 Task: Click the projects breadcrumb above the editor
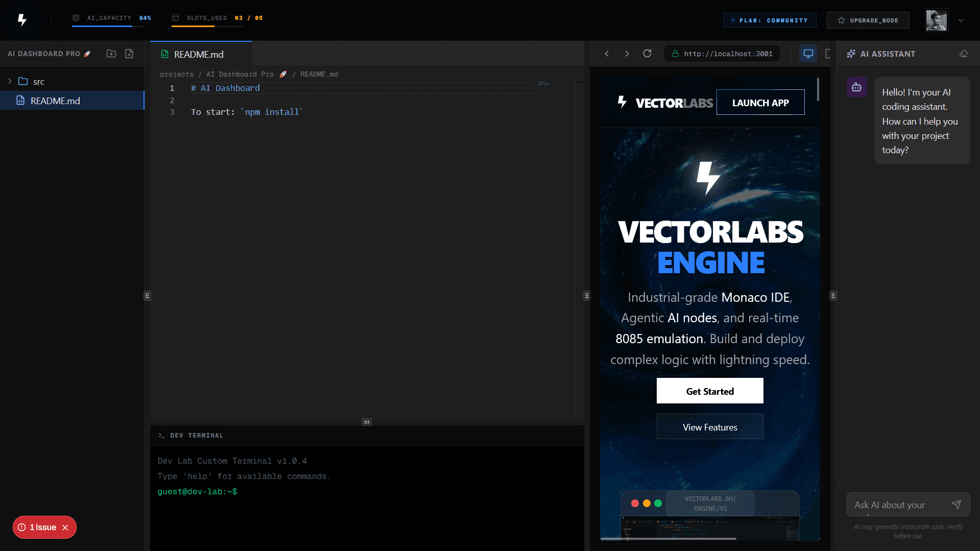pos(177,74)
